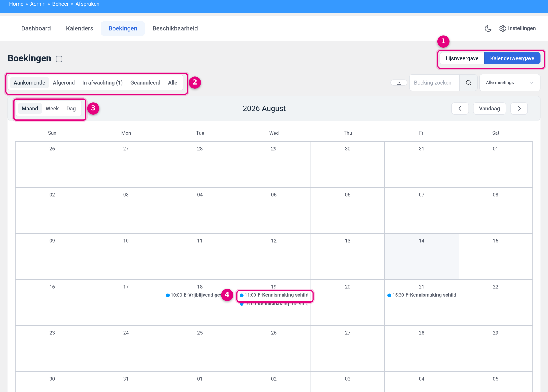
Task: Open the Alle meetings dropdown
Action: pyautogui.click(x=510, y=83)
